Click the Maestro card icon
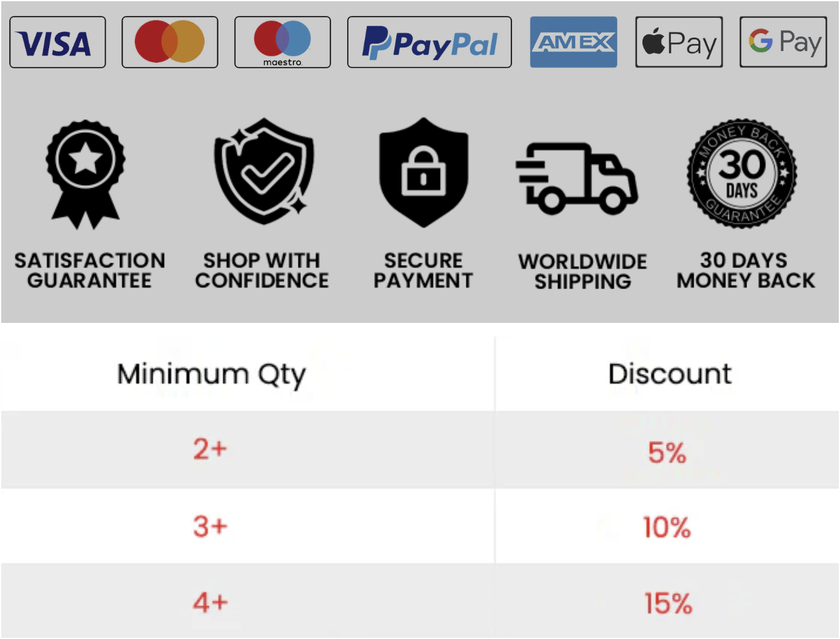This screenshot has width=840, height=639. [282, 42]
